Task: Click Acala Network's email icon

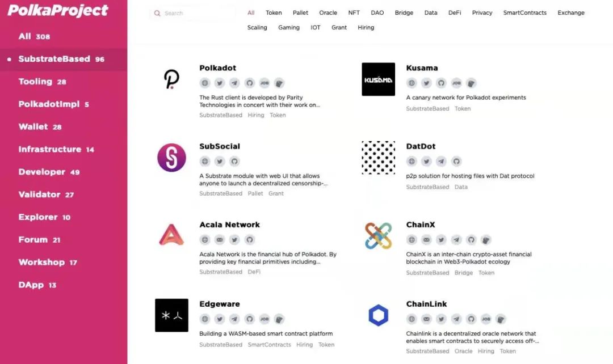Action: (x=220, y=240)
